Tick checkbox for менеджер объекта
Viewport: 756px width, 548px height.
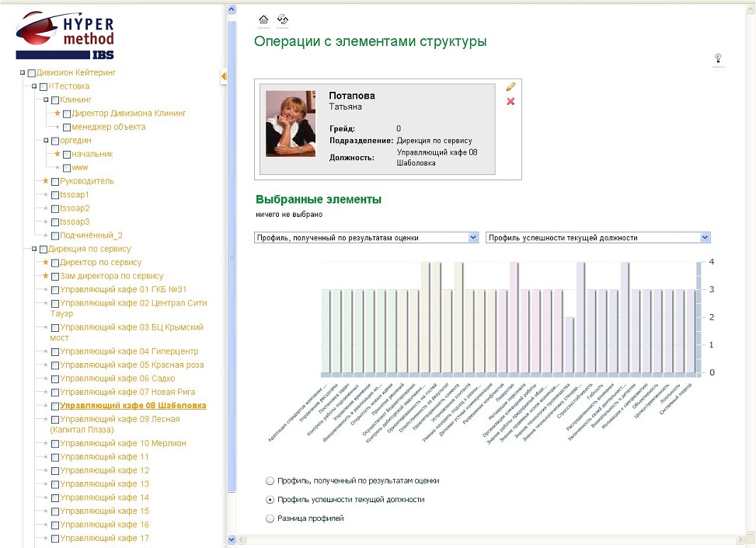click(x=67, y=127)
